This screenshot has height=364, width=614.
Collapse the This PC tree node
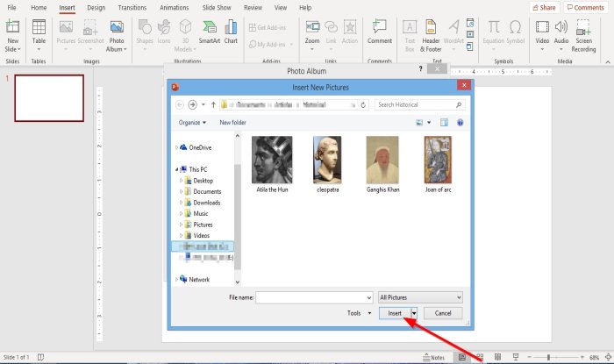click(x=176, y=169)
